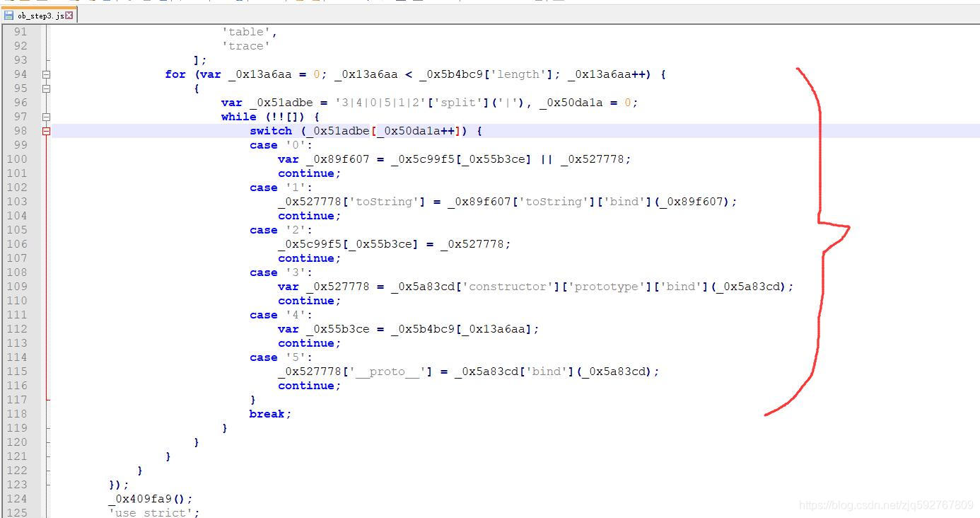Screen dimensions: 980x518
Task: Click the break statement on line 118
Action: point(267,413)
